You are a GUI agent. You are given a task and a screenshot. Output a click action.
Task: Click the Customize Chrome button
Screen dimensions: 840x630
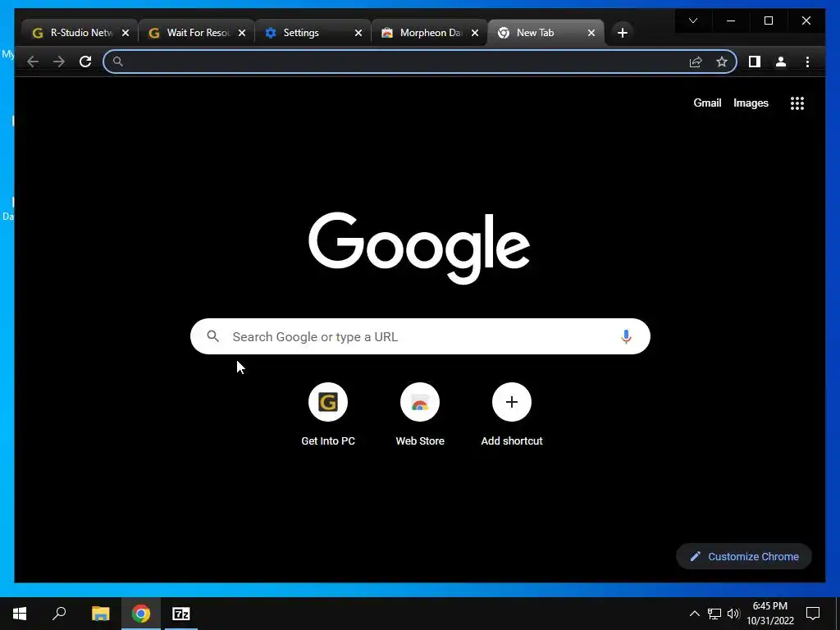click(743, 557)
